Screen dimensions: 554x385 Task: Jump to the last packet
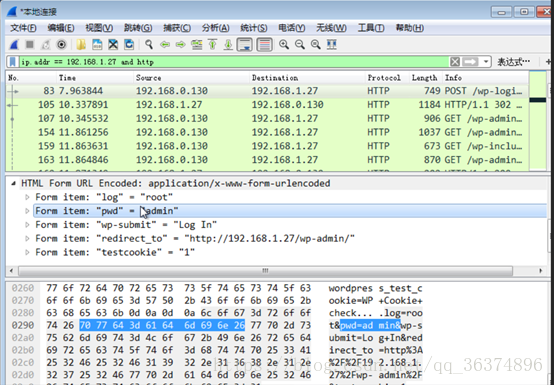point(228,45)
